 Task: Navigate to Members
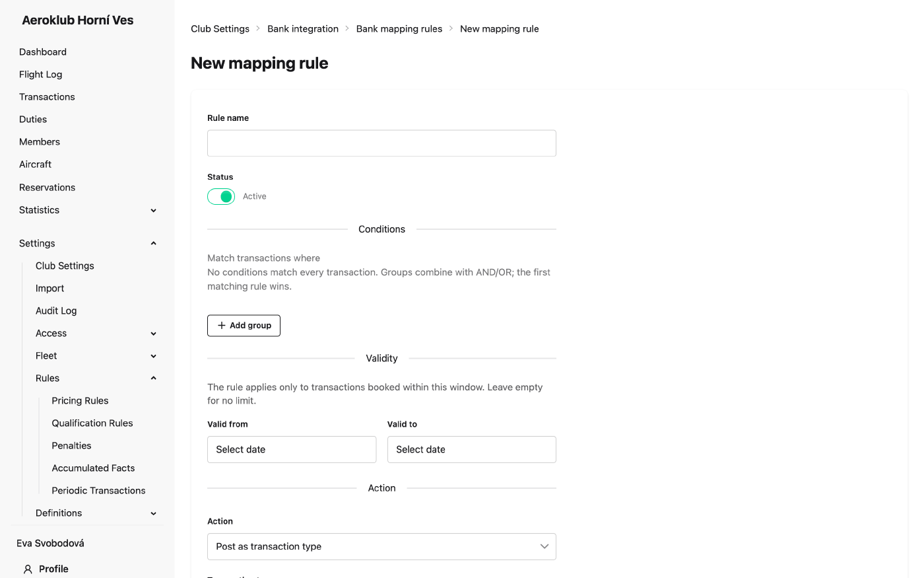point(40,141)
